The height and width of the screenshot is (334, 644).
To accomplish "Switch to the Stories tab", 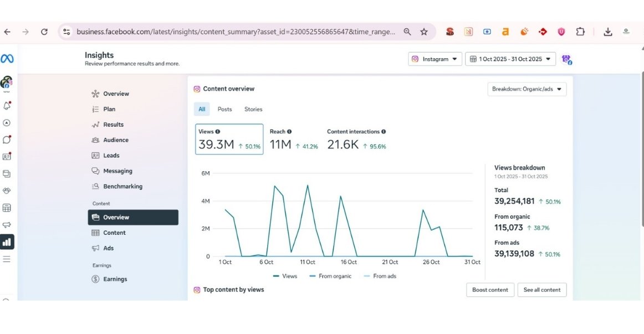I will (253, 109).
